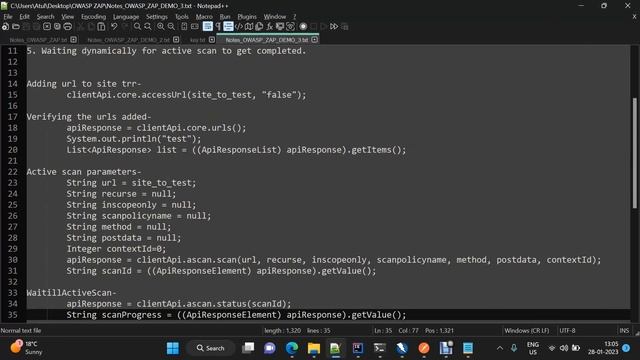Toggle INS insert mode in status bar
The image size is (640, 360).
click(x=624, y=331)
